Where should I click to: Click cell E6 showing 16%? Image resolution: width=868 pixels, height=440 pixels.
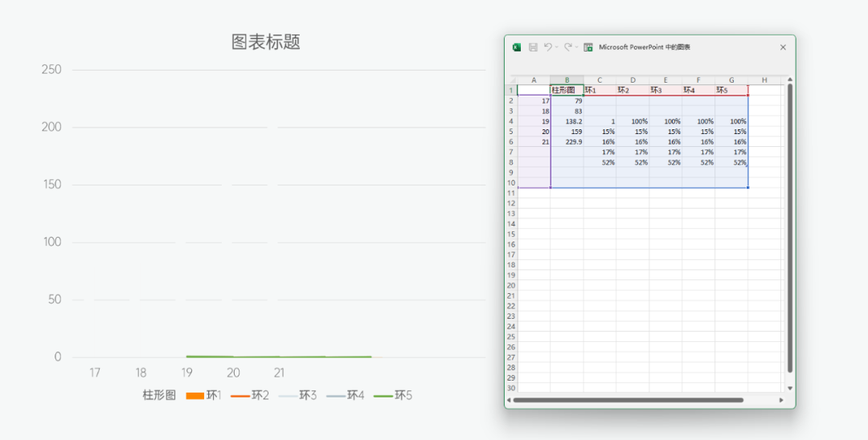point(665,141)
